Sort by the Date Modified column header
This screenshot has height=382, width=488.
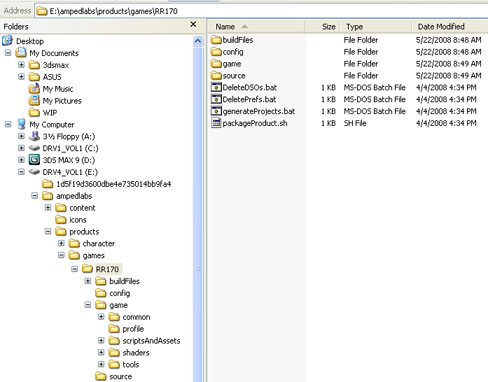click(450, 26)
